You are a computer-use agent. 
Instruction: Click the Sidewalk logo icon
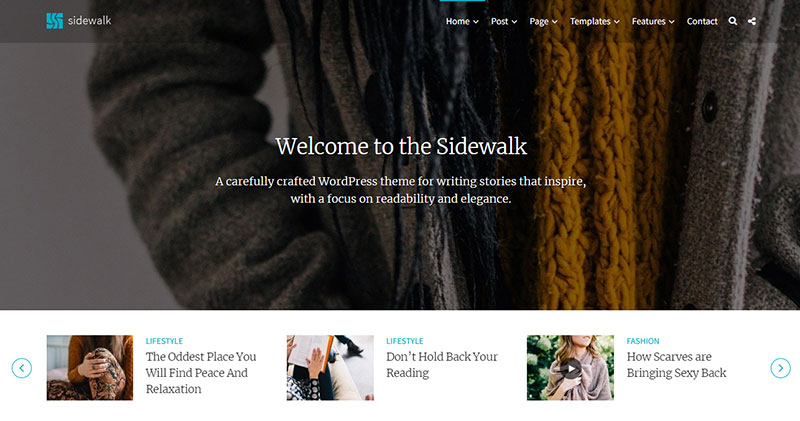[x=55, y=21]
